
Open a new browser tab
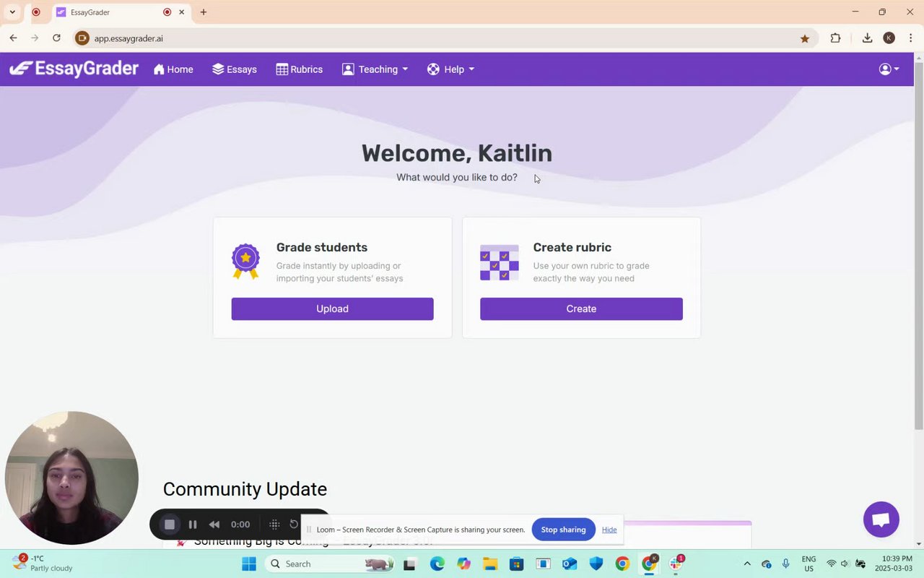[204, 12]
